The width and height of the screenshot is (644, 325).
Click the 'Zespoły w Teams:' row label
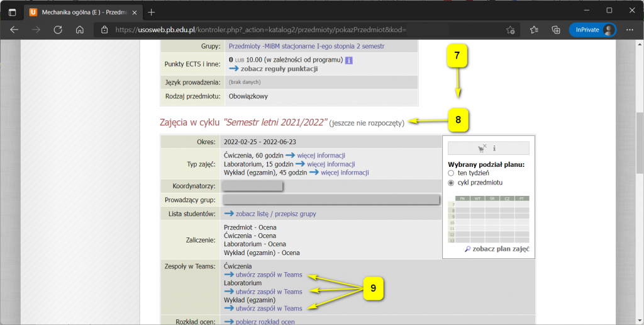(x=190, y=266)
